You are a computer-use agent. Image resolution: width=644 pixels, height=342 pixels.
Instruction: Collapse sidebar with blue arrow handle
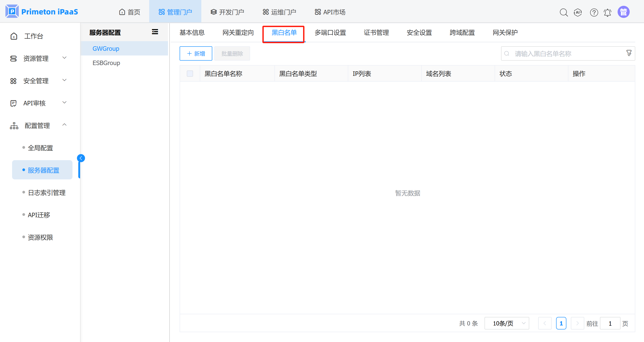81,158
